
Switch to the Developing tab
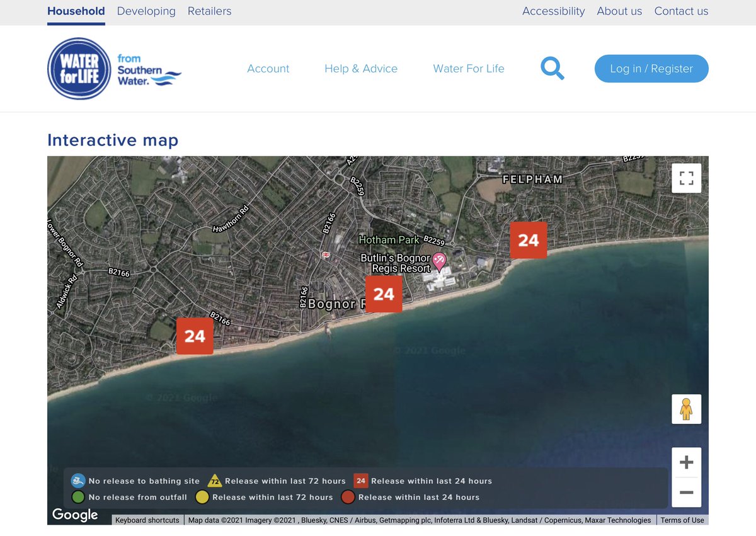point(146,11)
